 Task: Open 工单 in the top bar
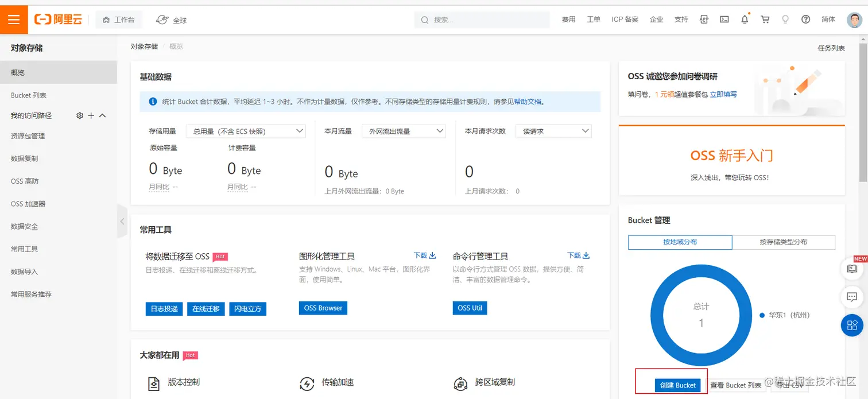594,20
